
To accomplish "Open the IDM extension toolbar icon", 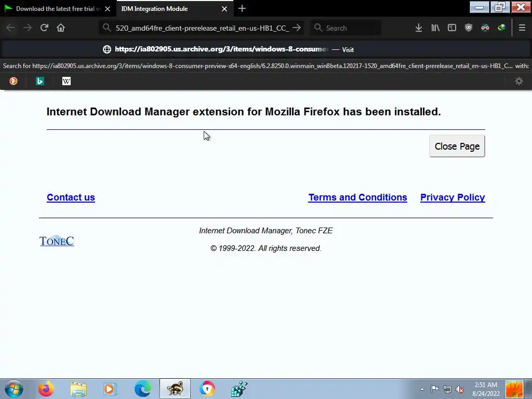I will (x=502, y=28).
